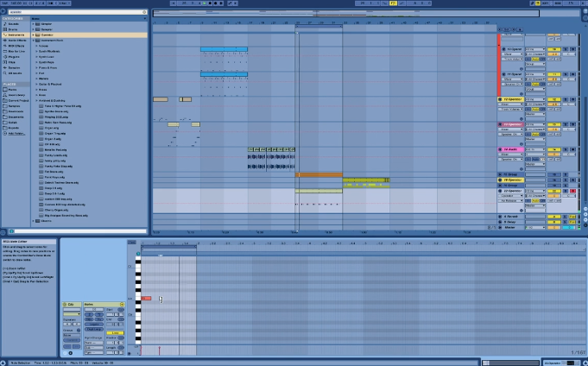Open the Audio Effects category icon
Screen dimensions: 588x366
click(x=5, y=40)
